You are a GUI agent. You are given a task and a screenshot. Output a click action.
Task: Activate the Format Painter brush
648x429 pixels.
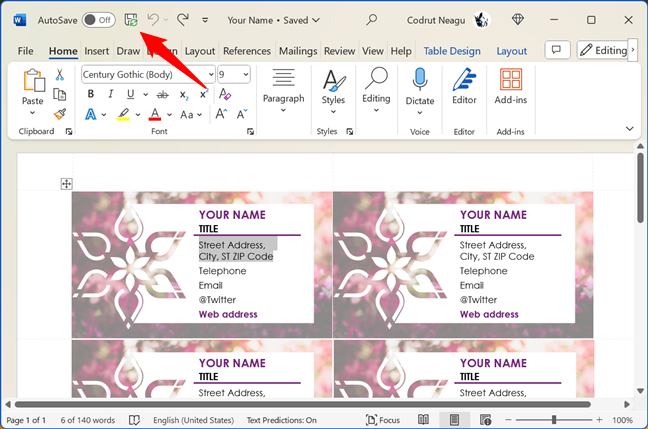[x=60, y=114]
